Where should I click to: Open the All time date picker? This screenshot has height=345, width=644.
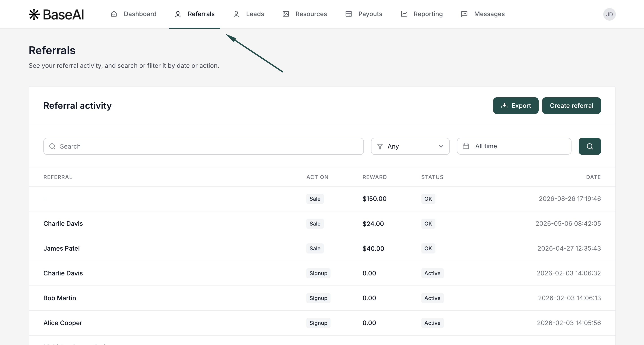tap(514, 146)
